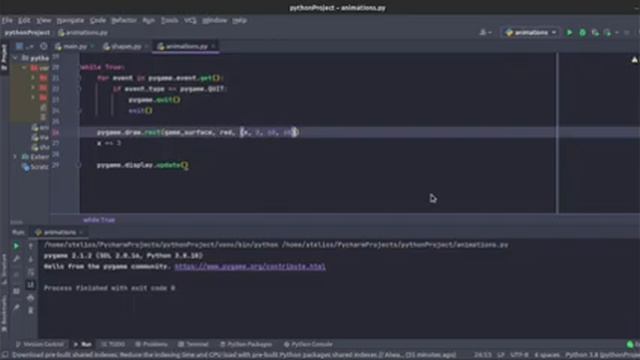640x360 pixels.
Task: Click the tool windows quick access icon bottom-left
Action: pyautogui.click(x=5, y=355)
